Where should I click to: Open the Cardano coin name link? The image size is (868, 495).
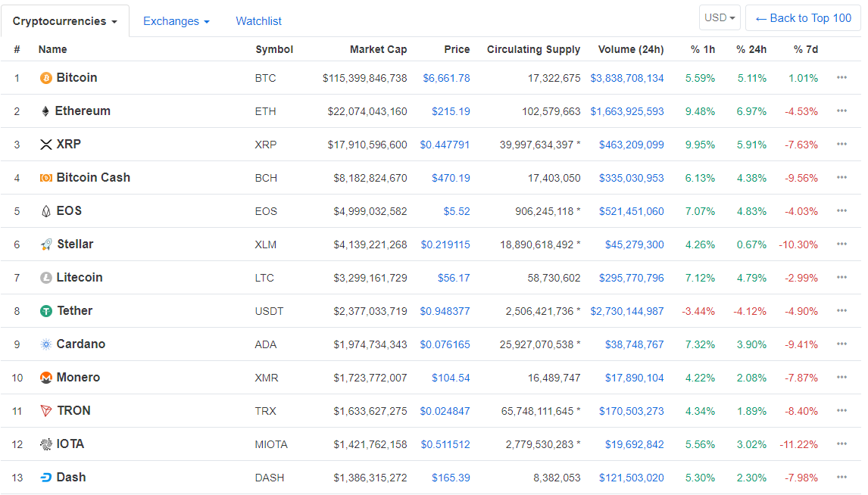(x=81, y=344)
